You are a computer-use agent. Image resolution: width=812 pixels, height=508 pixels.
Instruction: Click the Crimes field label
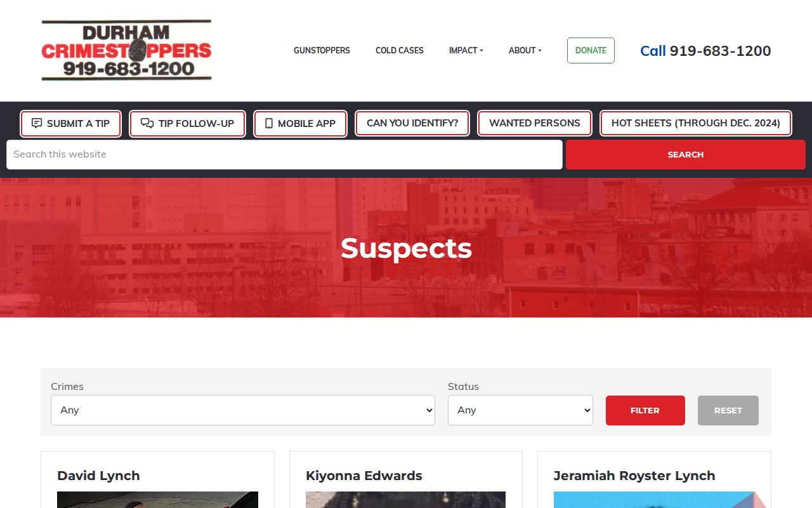tap(67, 386)
